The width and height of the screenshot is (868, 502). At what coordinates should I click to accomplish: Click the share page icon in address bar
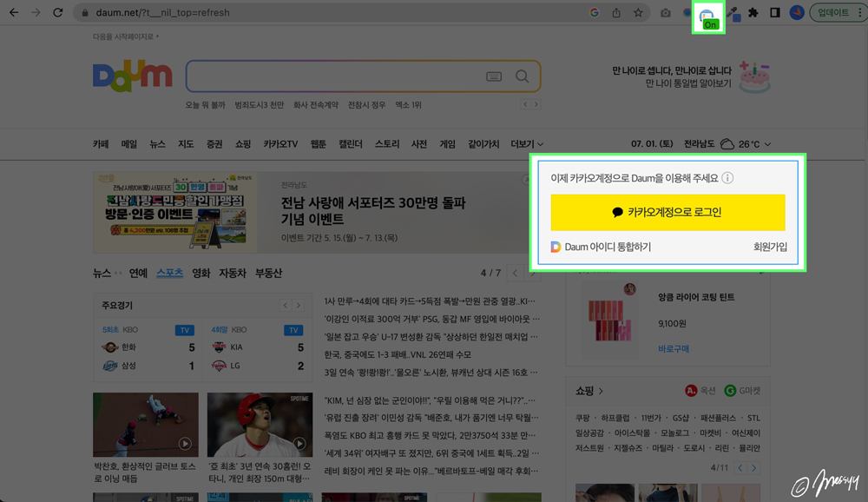click(616, 12)
